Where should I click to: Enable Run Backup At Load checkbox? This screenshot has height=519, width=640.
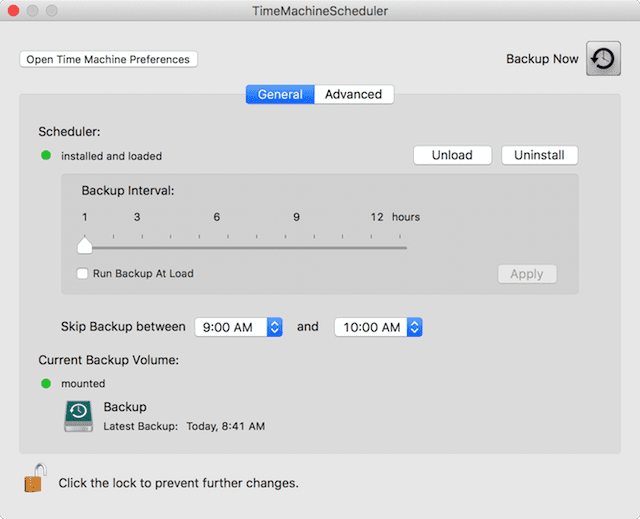click(83, 273)
